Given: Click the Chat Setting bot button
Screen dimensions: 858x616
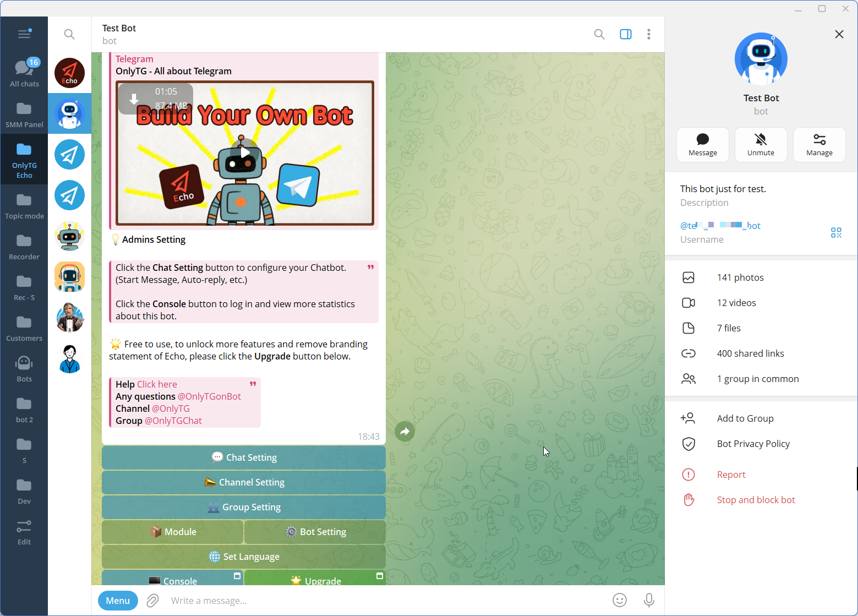Looking at the screenshot, I should click(244, 457).
